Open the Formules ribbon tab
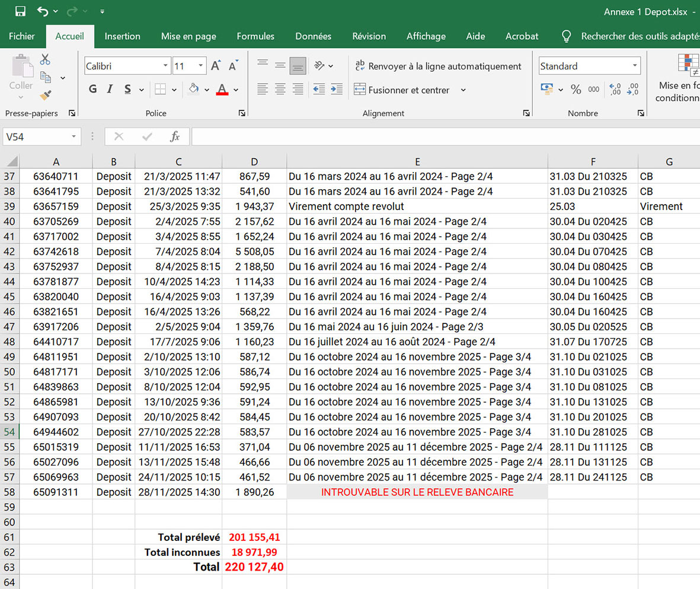The height and width of the screenshot is (589, 700). tap(255, 36)
